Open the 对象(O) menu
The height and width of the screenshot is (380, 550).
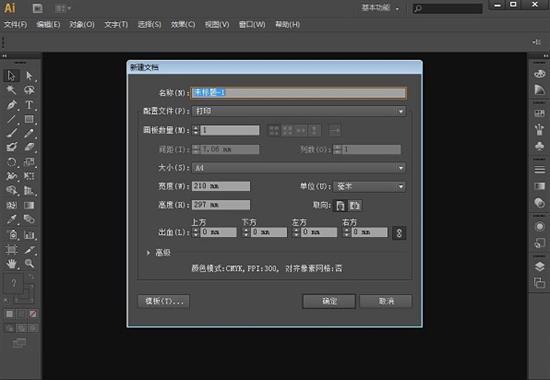(82, 25)
